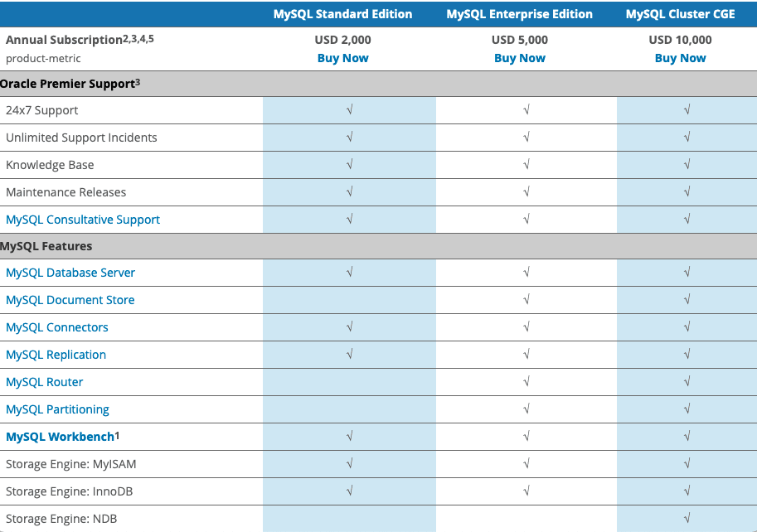Click the MySQL Standard Edition column header
This screenshot has width=757, height=532.
coord(342,14)
